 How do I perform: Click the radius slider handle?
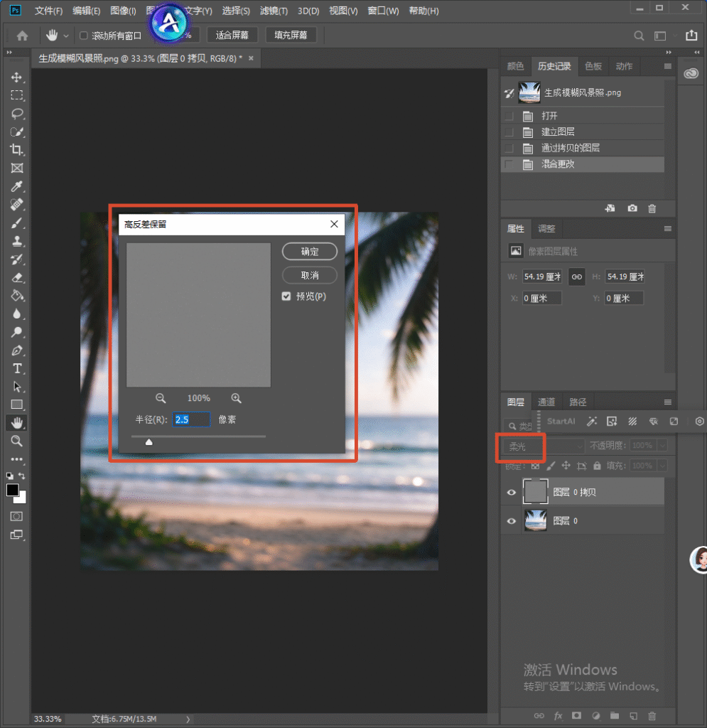149,441
